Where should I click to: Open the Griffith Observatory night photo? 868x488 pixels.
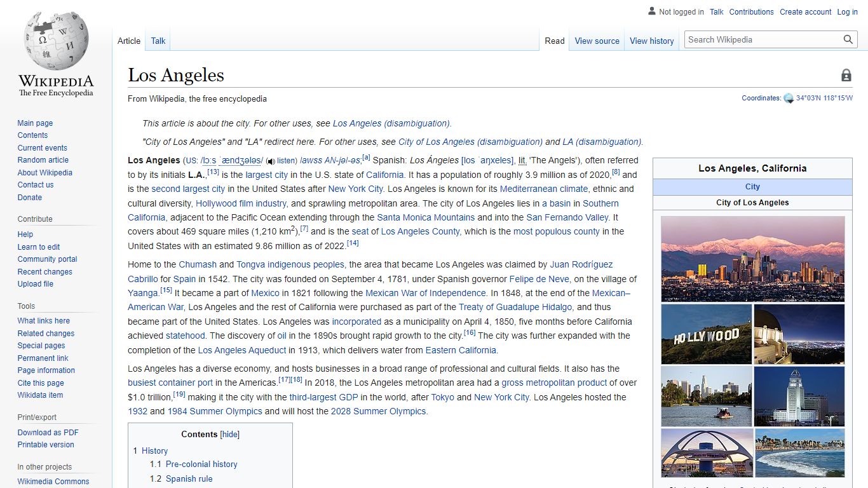point(799,334)
